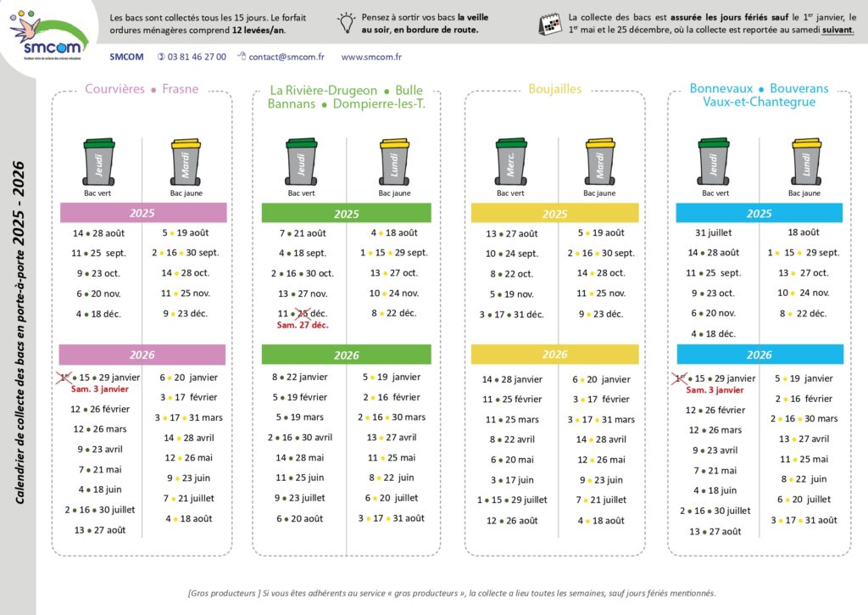The width and height of the screenshot is (868, 615).
Task: Click the "5 • 19 nov." date entry
Action: click(511, 294)
